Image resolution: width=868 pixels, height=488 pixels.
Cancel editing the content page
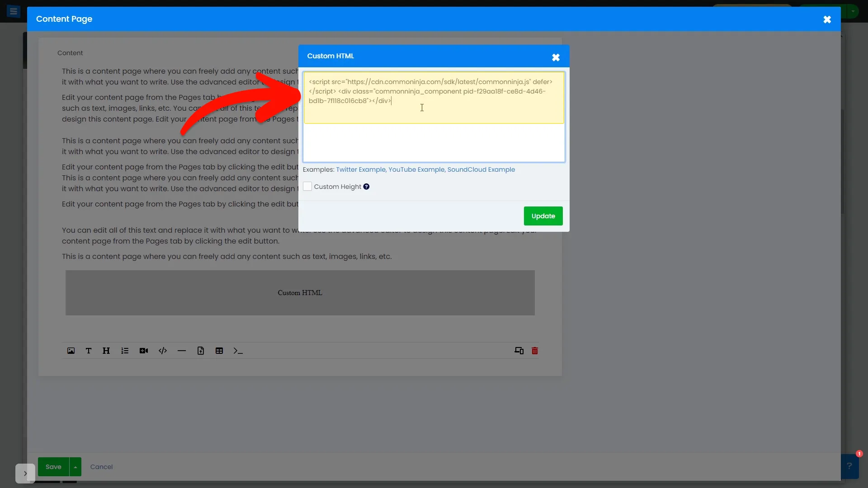point(101,467)
